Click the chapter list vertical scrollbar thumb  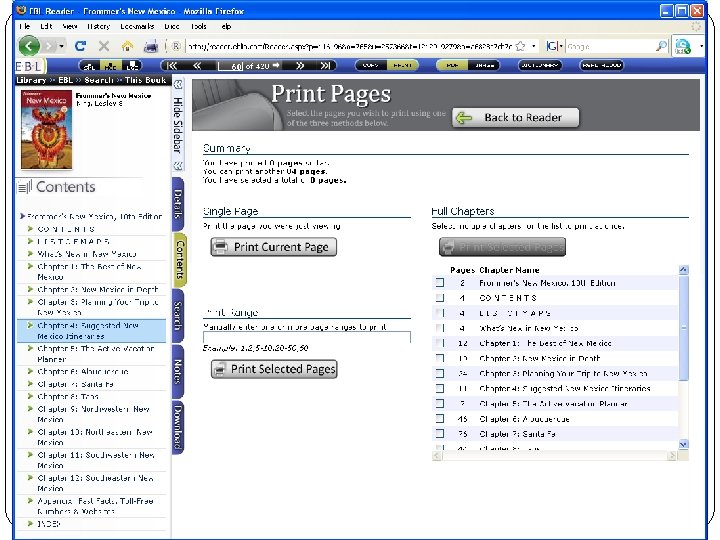(x=683, y=328)
